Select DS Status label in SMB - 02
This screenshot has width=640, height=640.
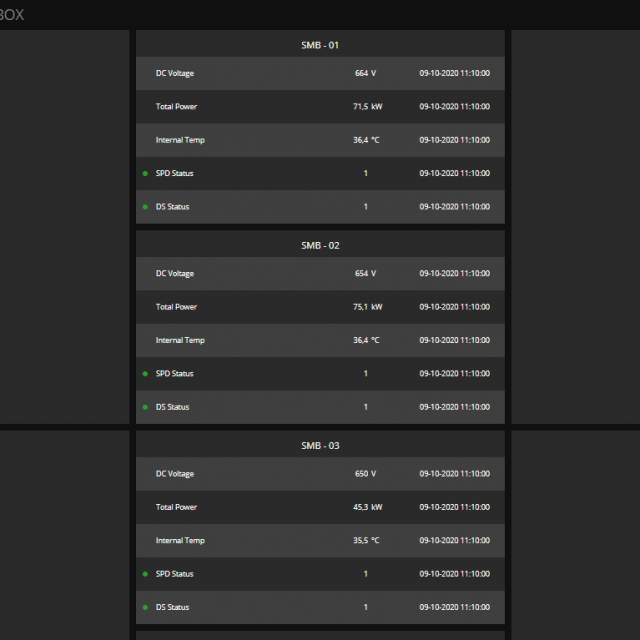click(172, 407)
